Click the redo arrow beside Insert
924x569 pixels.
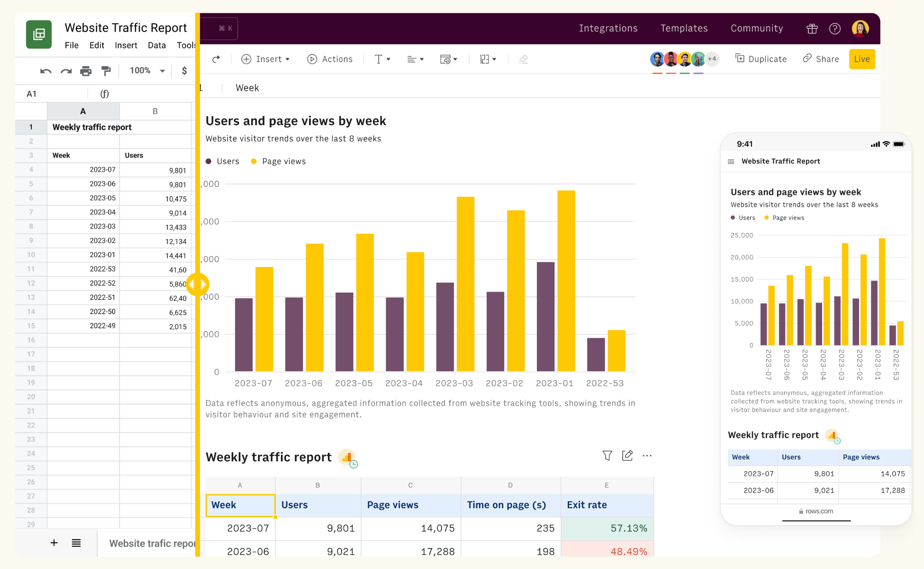click(x=216, y=59)
